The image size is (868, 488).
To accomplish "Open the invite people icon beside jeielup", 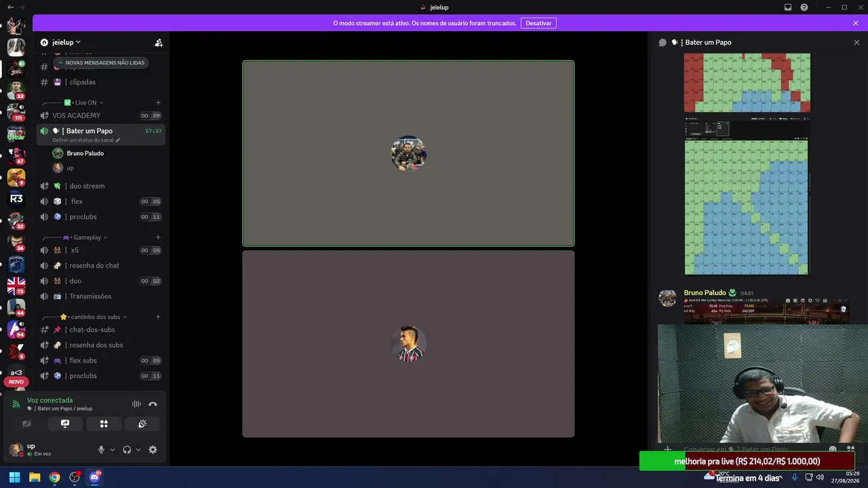I will pyautogui.click(x=159, y=42).
